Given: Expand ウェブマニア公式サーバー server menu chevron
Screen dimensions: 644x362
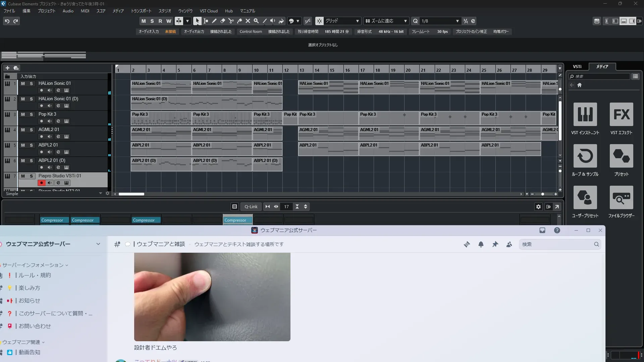Looking at the screenshot, I should point(98,244).
